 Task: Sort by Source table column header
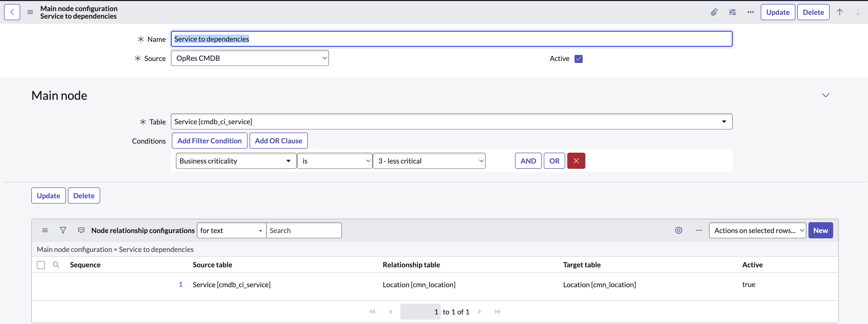coord(212,265)
